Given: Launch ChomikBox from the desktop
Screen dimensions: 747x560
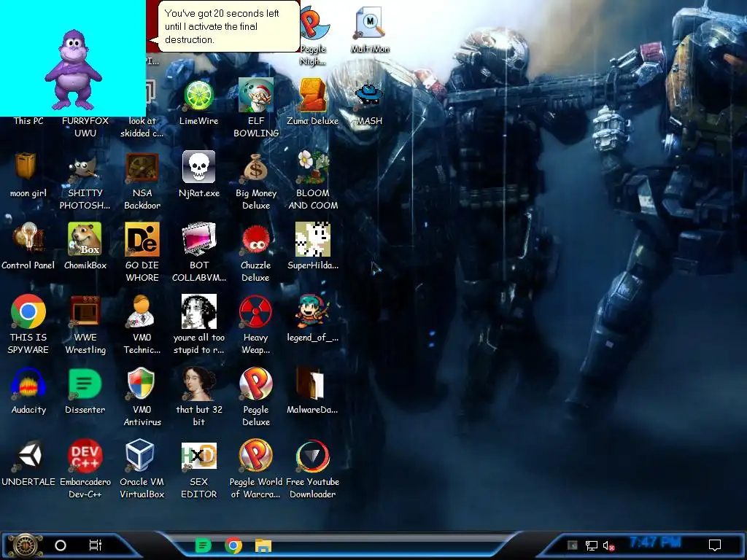Looking at the screenshot, I should [85, 239].
